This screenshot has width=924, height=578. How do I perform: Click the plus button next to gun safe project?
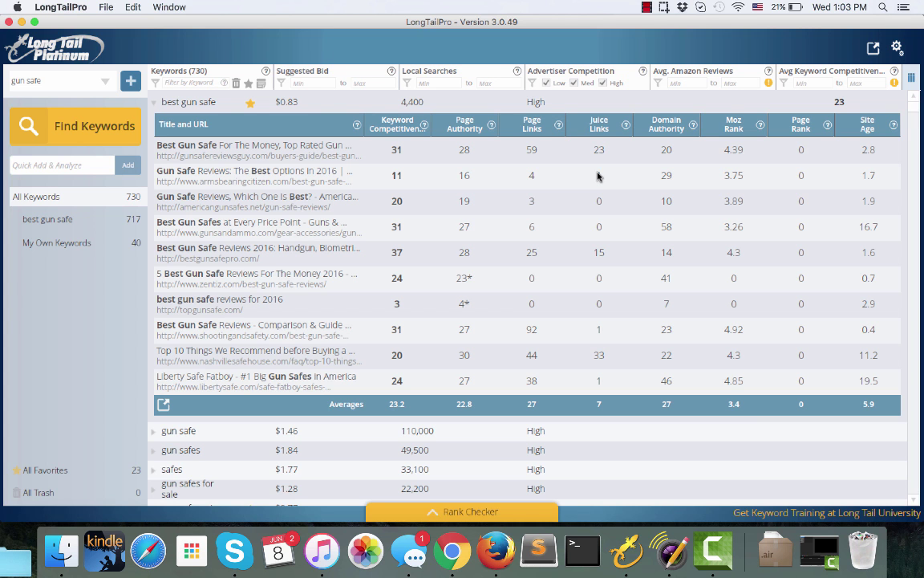click(130, 81)
